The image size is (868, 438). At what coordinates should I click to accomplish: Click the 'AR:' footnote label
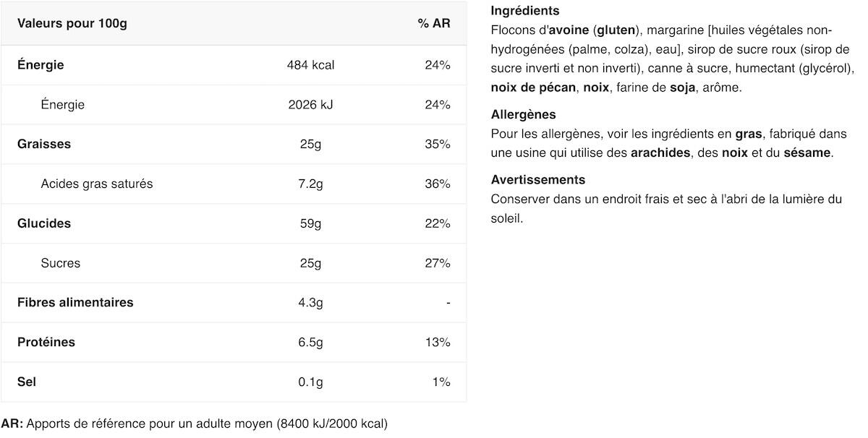pos(12,424)
